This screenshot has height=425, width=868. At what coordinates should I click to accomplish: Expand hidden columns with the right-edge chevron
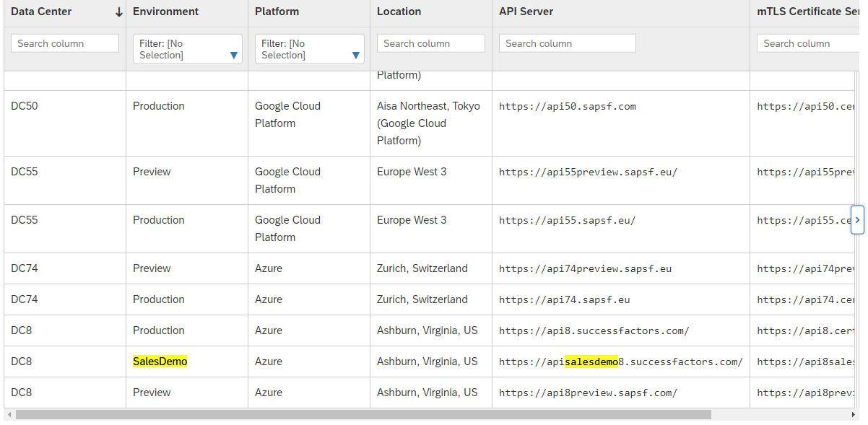[858, 219]
